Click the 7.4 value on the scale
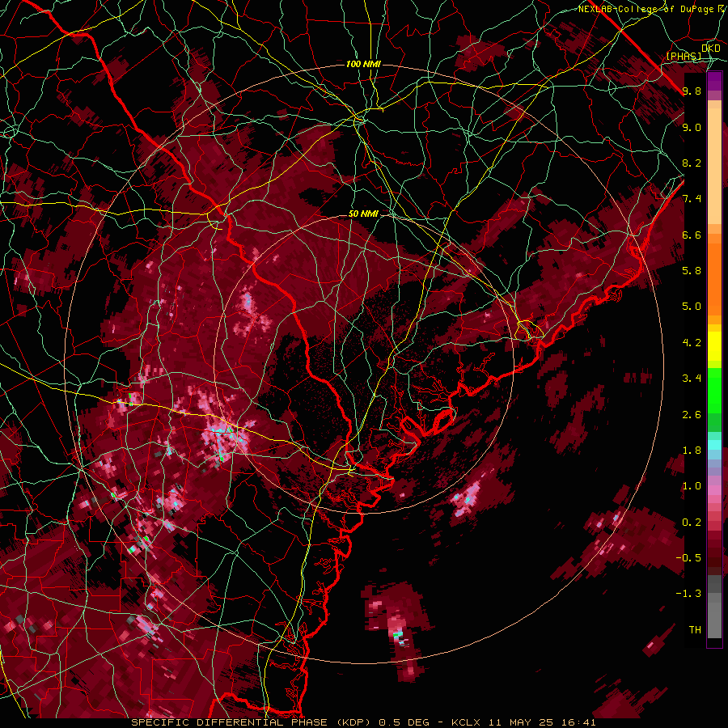 coord(692,199)
